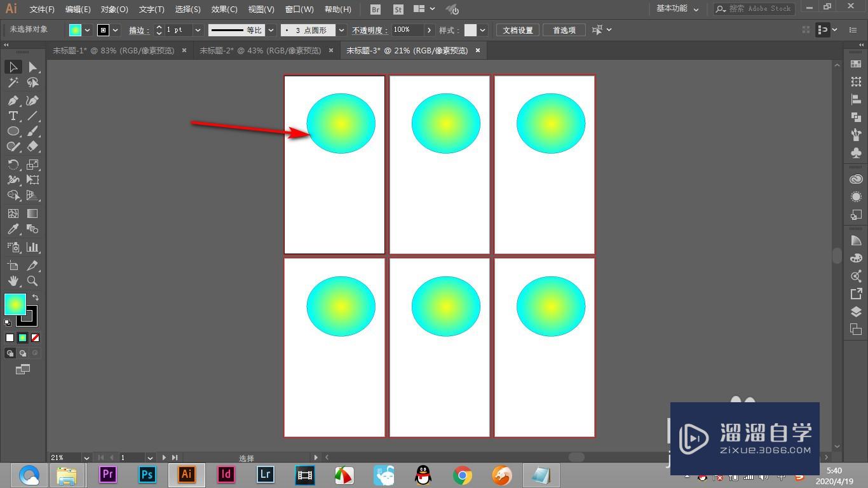Click the large Fill swatch in toolbox
Viewport: 868px width, 488px height.
[x=15, y=304]
